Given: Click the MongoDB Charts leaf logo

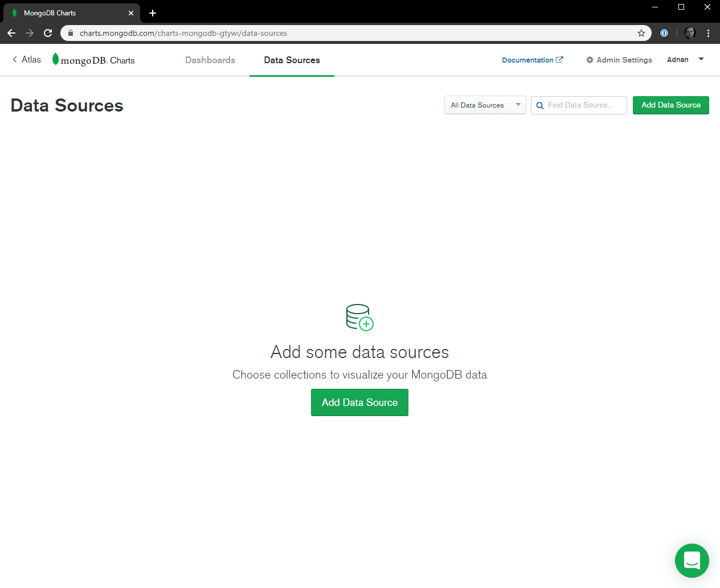Looking at the screenshot, I should pos(55,59).
